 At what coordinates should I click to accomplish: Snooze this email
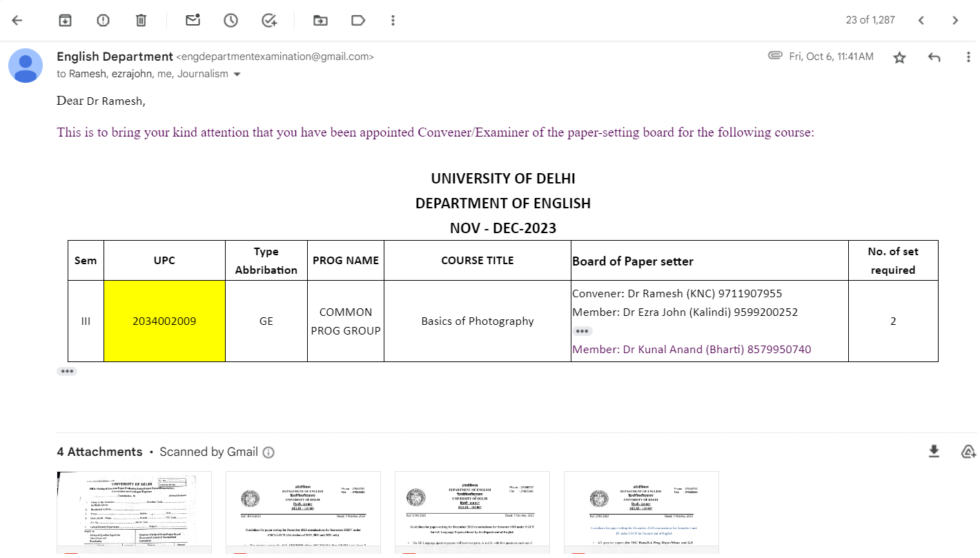[231, 20]
